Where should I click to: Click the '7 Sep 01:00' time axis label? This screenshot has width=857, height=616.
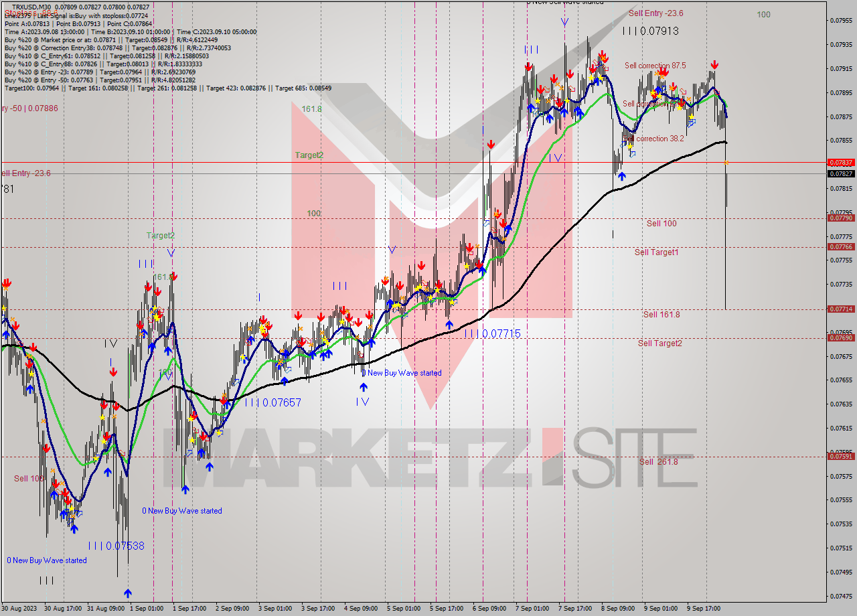532,609
